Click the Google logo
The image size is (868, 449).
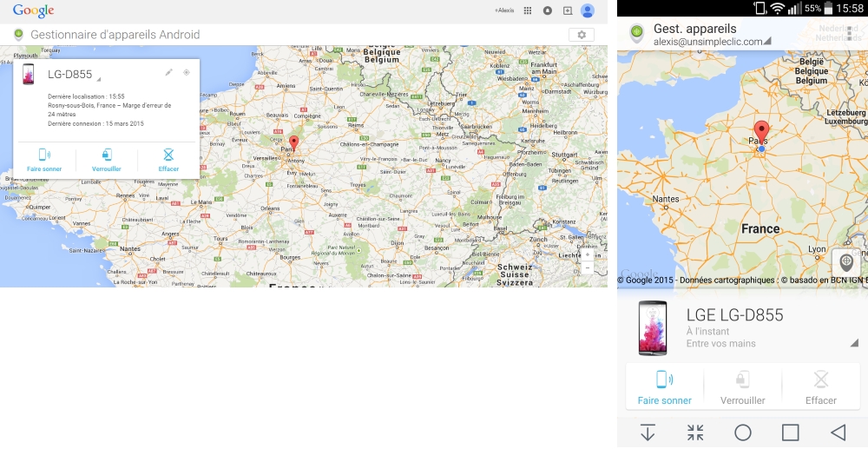click(x=34, y=10)
